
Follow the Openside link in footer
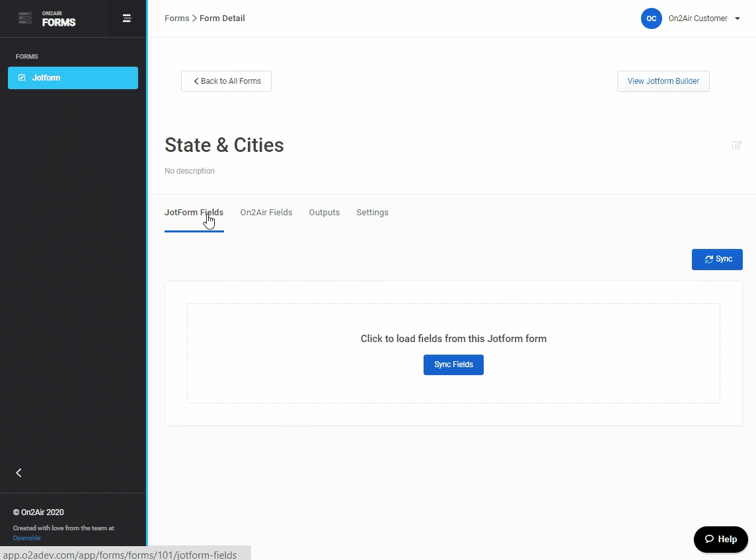tap(26, 538)
